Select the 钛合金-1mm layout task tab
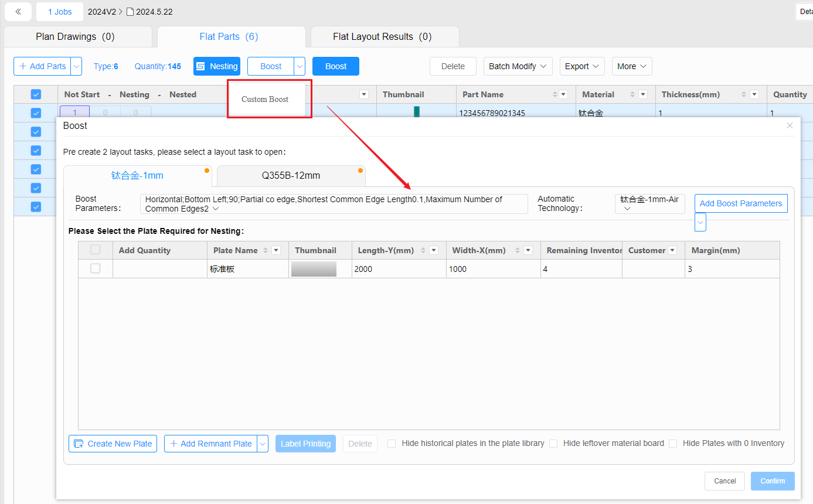This screenshot has width=813, height=504. 137,175
